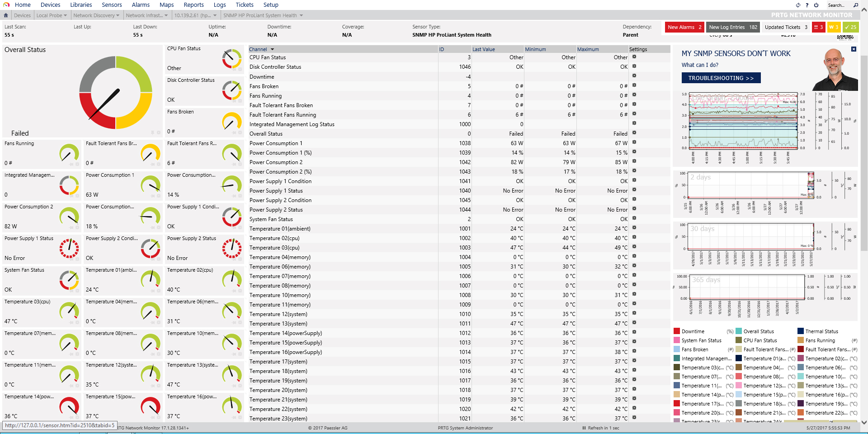Click the logout power icon
This screenshot has height=434, width=868.
pyautogui.click(x=816, y=5)
